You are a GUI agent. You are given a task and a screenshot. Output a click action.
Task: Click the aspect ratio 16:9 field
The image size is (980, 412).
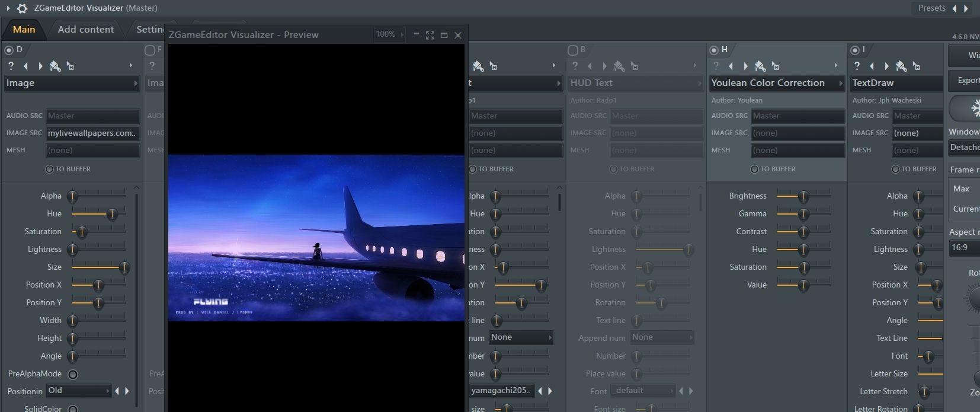click(964, 248)
